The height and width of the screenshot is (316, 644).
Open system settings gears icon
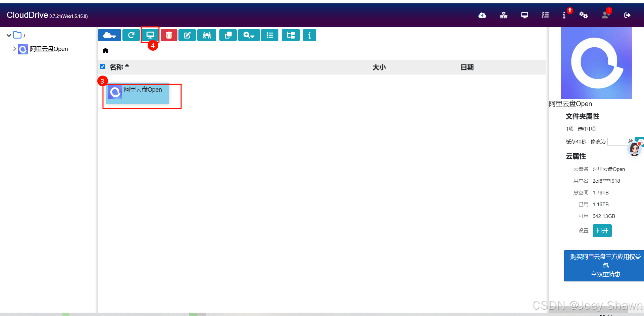tap(584, 15)
